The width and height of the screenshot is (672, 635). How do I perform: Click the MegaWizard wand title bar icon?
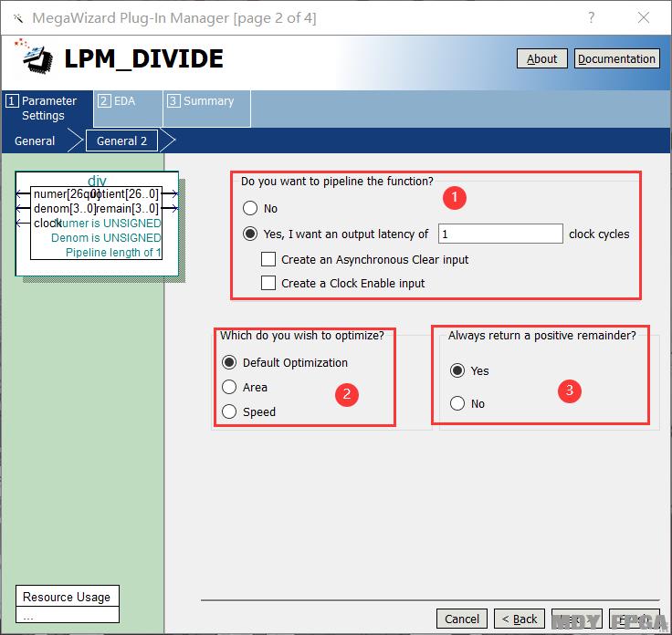tap(18, 18)
